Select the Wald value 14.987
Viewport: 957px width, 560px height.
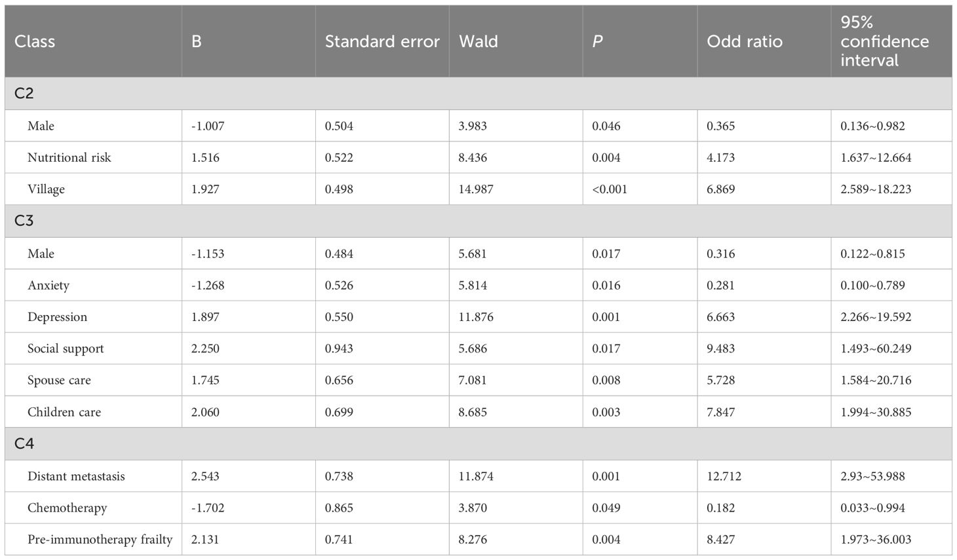pos(476,189)
